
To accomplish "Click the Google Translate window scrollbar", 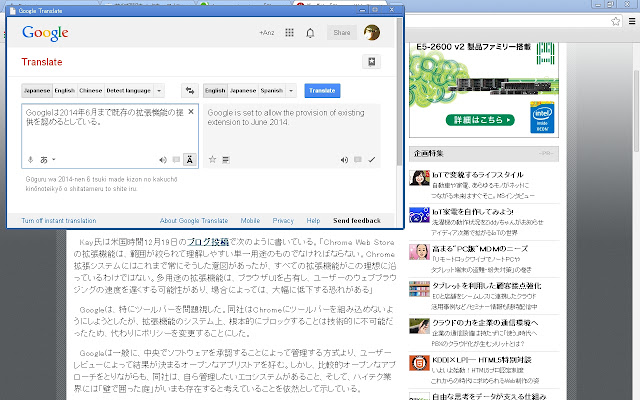I will tap(399, 92).
